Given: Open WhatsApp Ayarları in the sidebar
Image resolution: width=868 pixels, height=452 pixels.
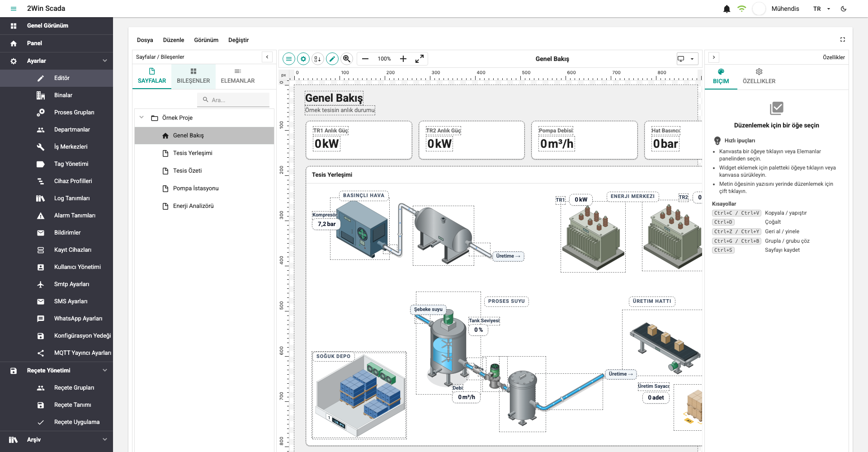Looking at the screenshot, I should click(x=57, y=319).
